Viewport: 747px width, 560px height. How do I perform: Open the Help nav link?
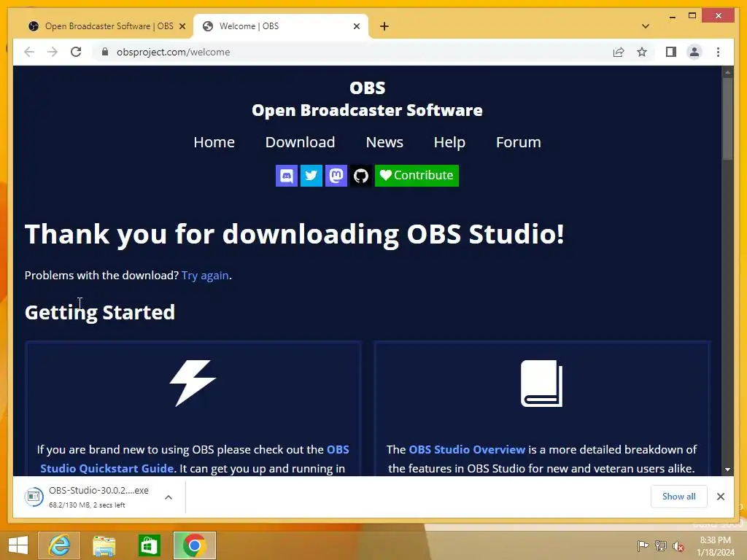[449, 142]
